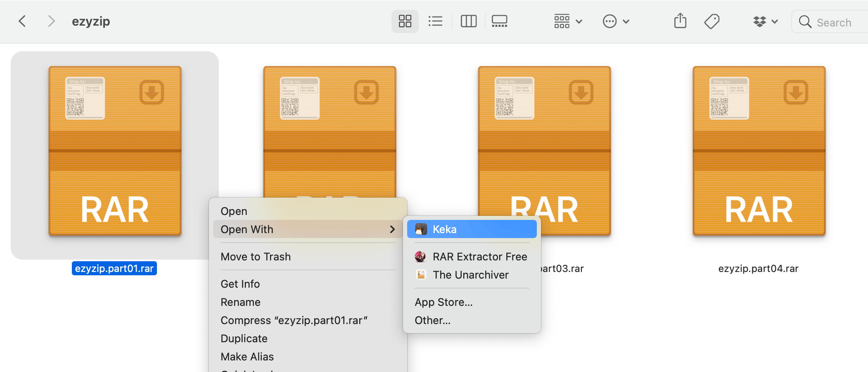Click the Tags icon in the toolbar
This screenshot has width=868, height=372.
tap(712, 21)
